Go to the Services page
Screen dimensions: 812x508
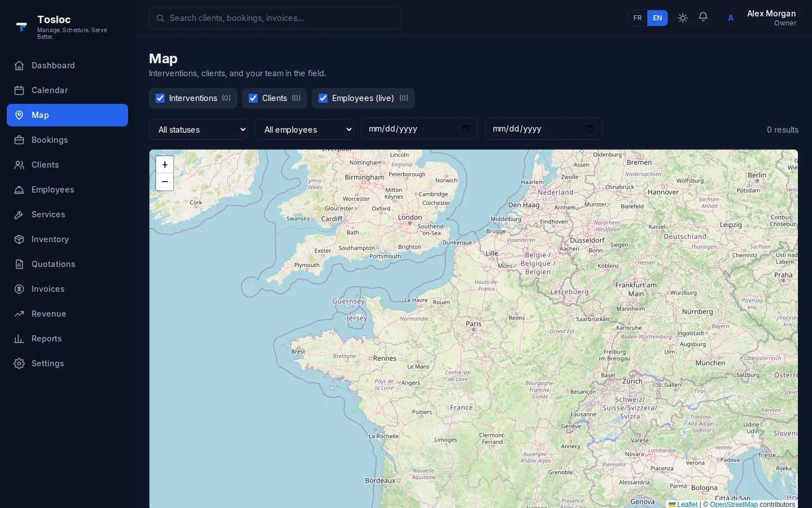(67, 214)
